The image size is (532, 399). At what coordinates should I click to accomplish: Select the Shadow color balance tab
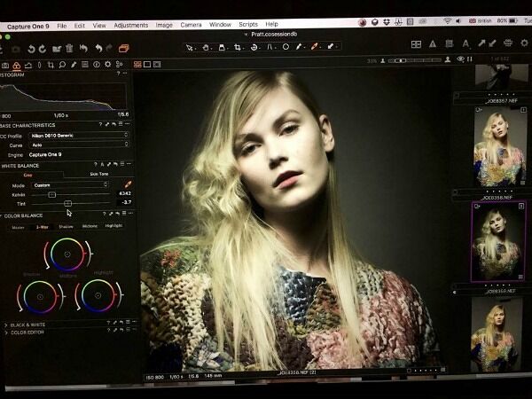(66, 226)
